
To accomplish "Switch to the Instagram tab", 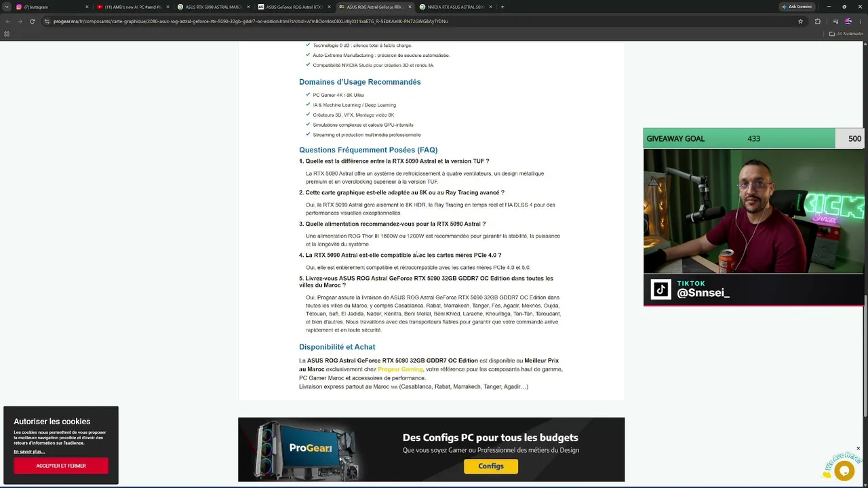I will 51,7.
